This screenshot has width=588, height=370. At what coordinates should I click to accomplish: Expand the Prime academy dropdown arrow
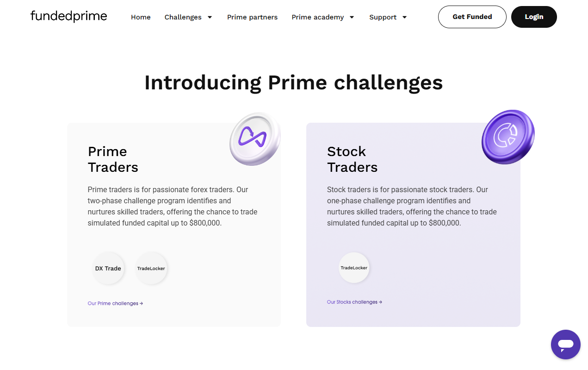pyautogui.click(x=352, y=17)
